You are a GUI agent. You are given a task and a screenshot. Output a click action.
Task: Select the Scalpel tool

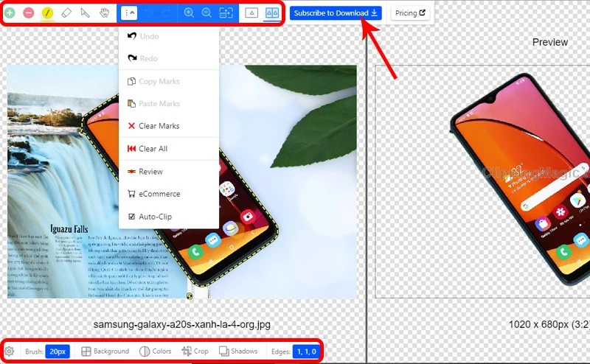coord(86,13)
